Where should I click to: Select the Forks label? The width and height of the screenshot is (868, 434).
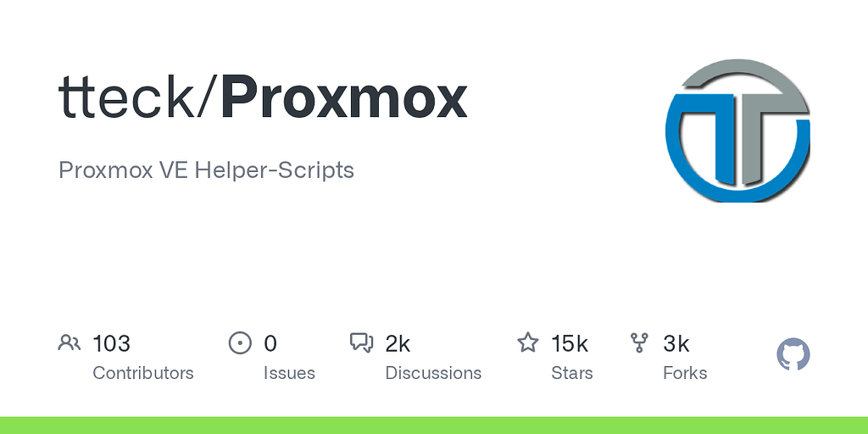685,373
